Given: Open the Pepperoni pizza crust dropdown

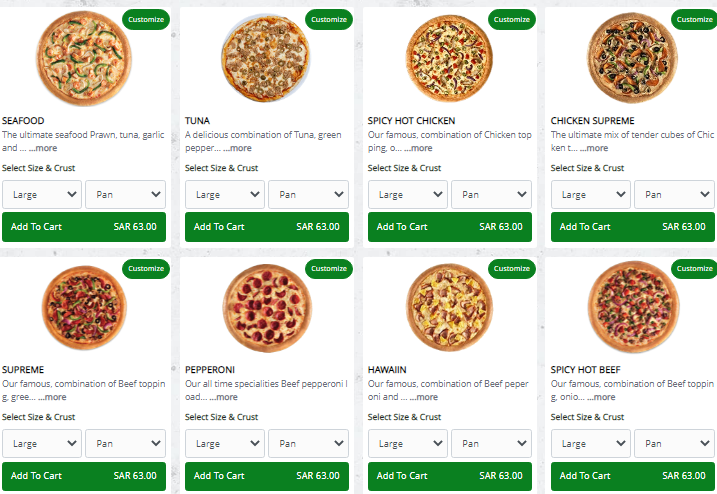Looking at the screenshot, I should click(x=308, y=443).
